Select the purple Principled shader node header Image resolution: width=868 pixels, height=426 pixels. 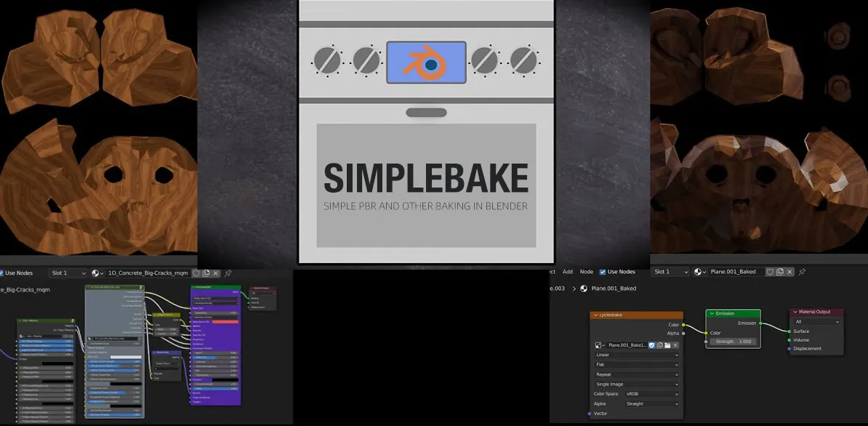pyautogui.click(x=215, y=287)
